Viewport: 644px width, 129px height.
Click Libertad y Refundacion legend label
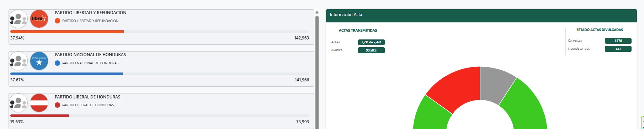click(x=90, y=21)
